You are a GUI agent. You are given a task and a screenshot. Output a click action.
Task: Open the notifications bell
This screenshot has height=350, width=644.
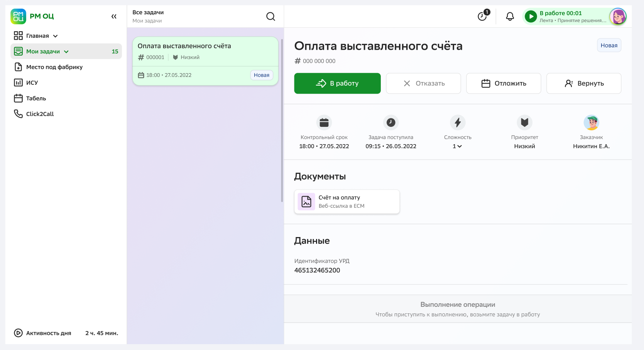510,17
